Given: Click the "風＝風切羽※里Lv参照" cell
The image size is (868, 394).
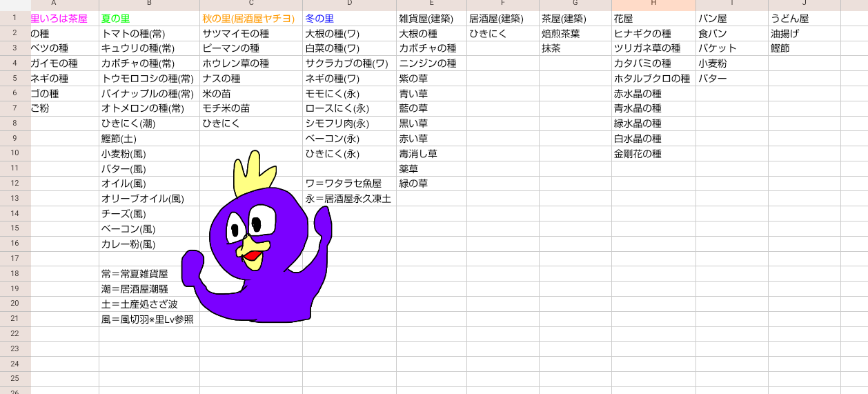Looking at the screenshot, I should pyautogui.click(x=148, y=319).
